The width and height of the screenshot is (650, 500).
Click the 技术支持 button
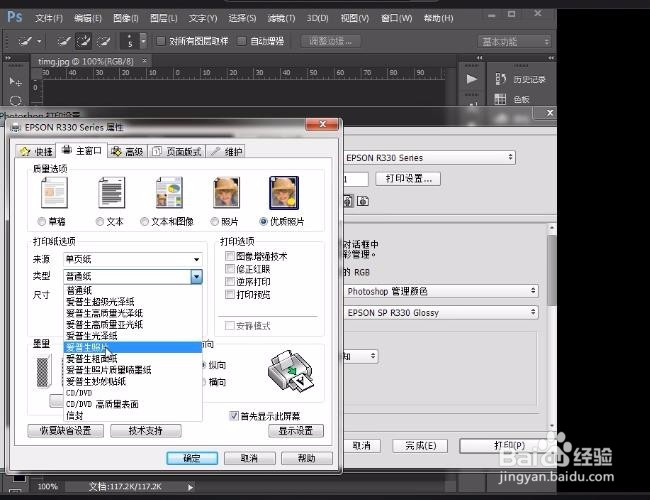(x=146, y=431)
